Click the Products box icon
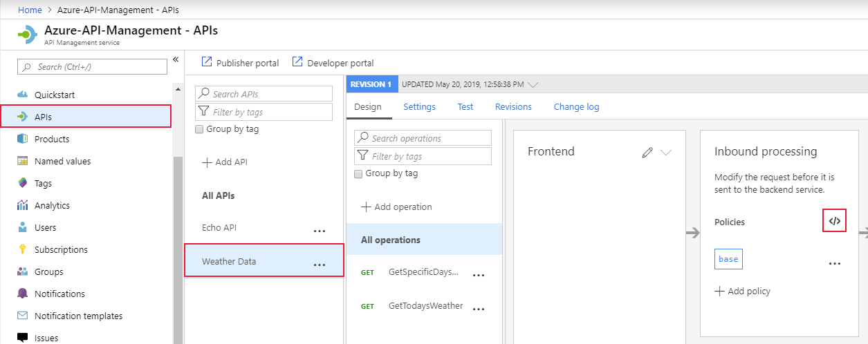 (22, 139)
